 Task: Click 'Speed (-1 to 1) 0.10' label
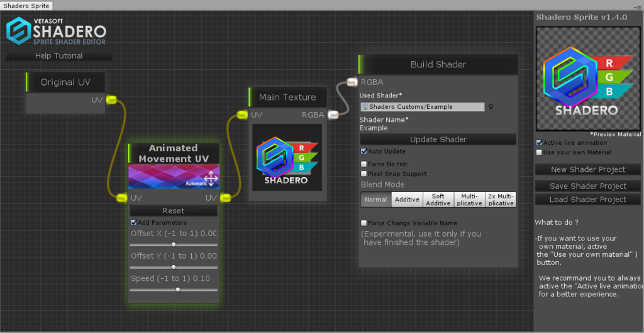click(170, 279)
